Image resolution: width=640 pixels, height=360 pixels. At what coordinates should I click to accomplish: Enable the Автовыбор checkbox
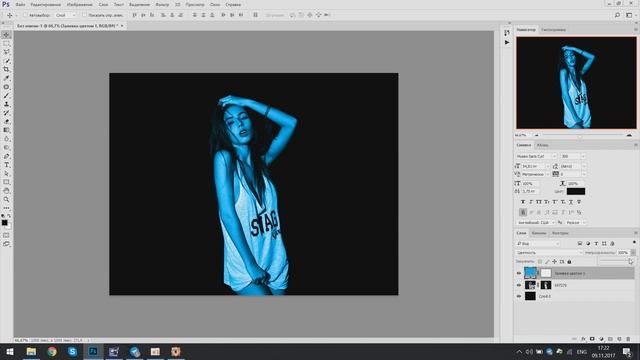25,15
